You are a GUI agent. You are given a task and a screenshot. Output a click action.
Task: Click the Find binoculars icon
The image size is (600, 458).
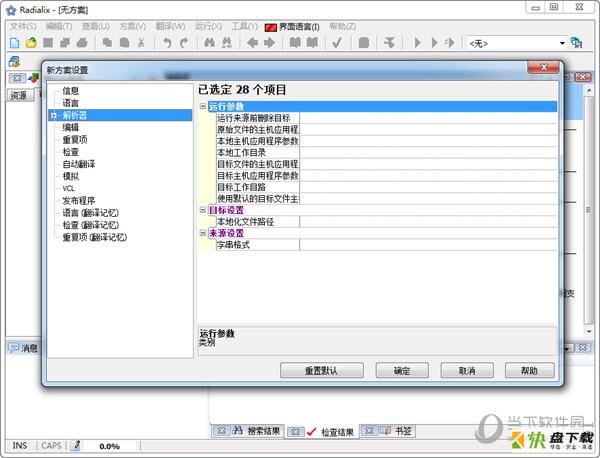coord(209,42)
